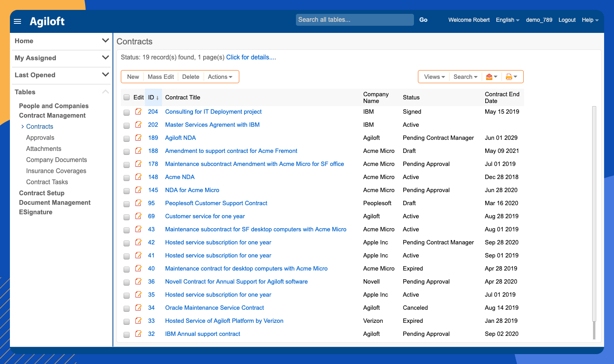This screenshot has width=614, height=364.
Task: Expand the Search dropdown
Action: pos(465,76)
